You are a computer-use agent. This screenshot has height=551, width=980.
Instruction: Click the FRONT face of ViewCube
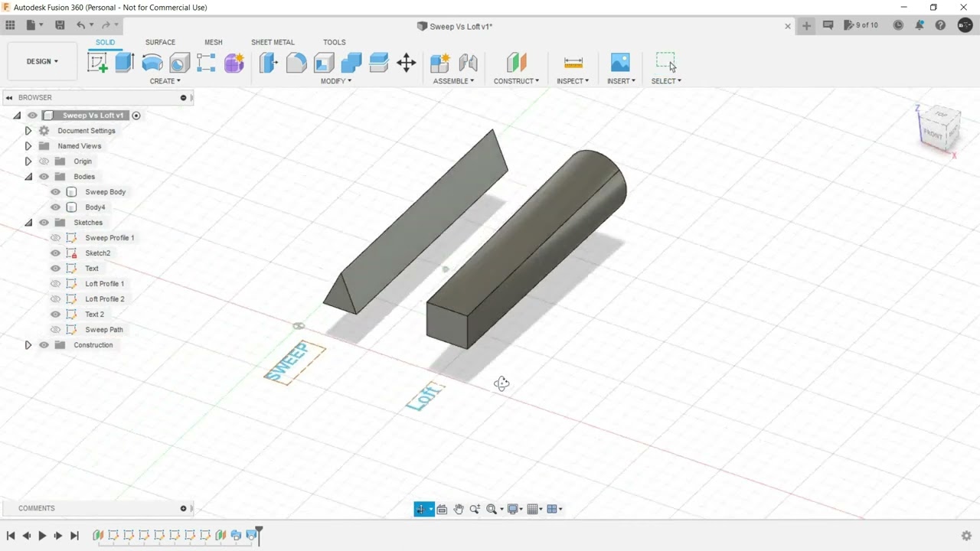click(934, 134)
